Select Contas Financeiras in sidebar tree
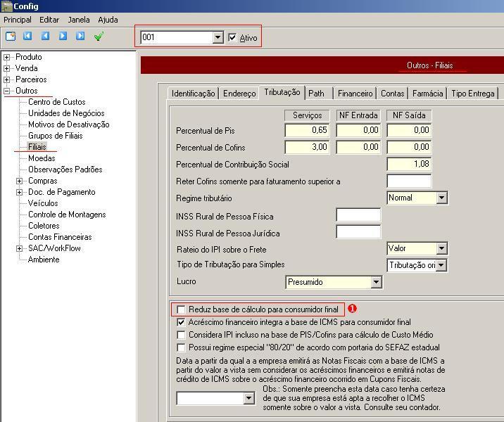504x422 pixels. (x=59, y=237)
